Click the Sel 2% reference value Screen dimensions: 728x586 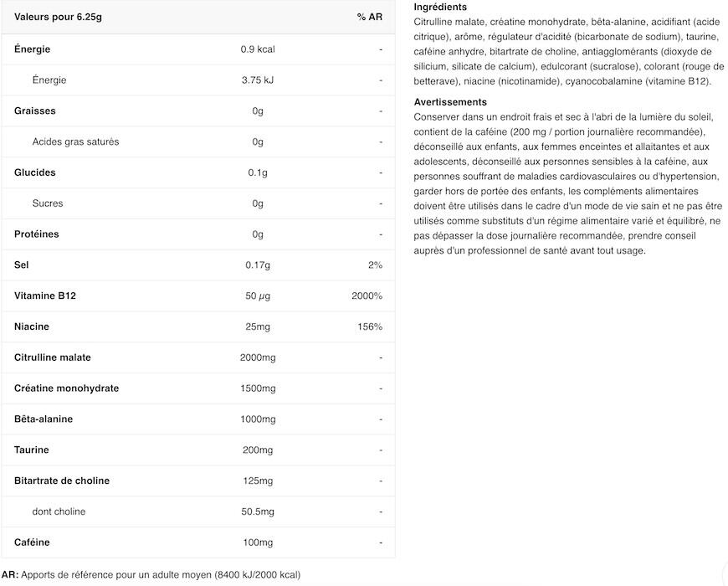coord(375,265)
